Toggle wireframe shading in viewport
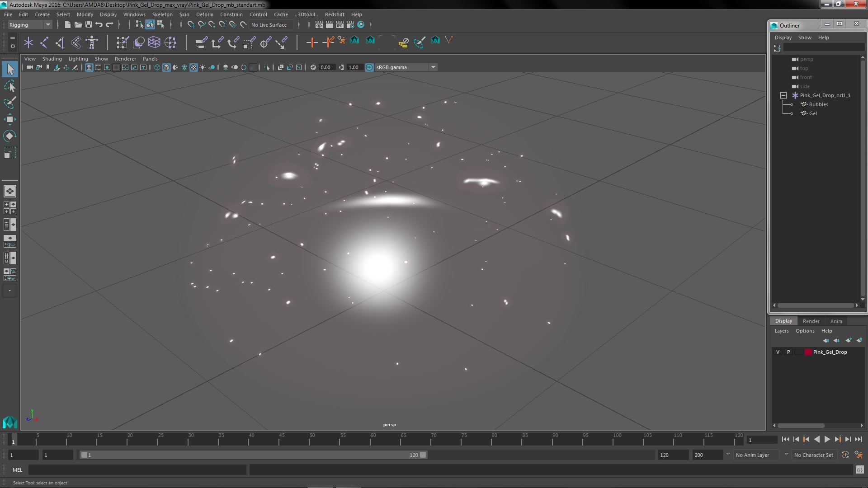The width and height of the screenshot is (868, 488). click(157, 67)
